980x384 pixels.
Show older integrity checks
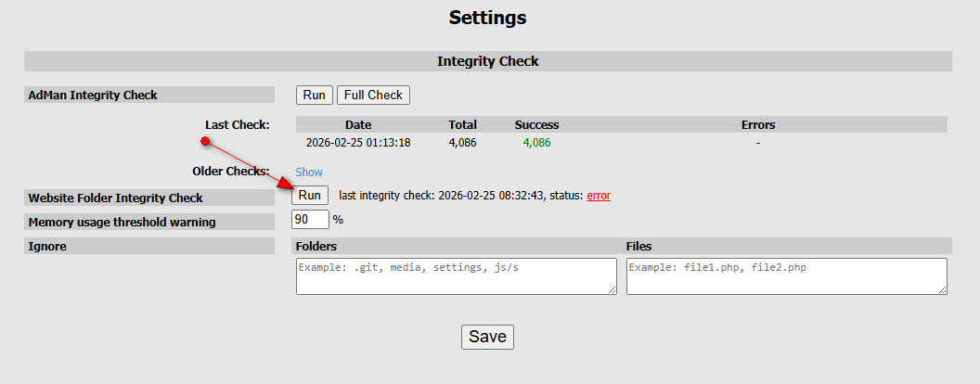(x=309, y=172)
